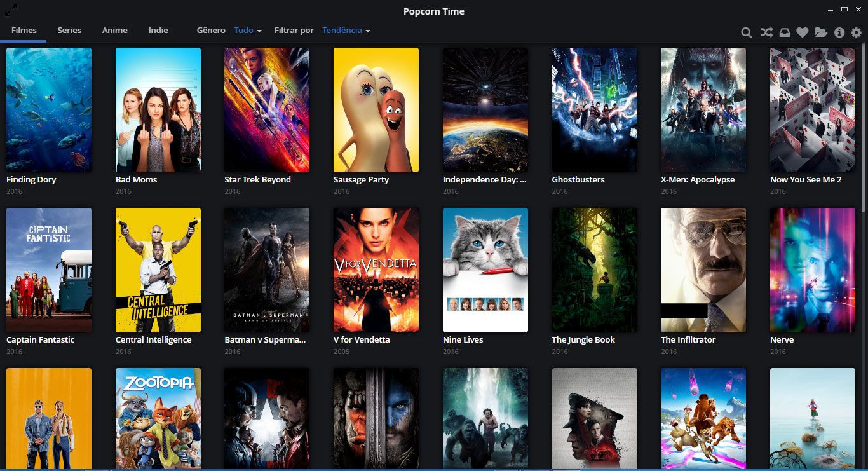Viewport: 868px width, 471px height.
Task: Click the Captain Fantastic title text
Action: coord(40,340)
